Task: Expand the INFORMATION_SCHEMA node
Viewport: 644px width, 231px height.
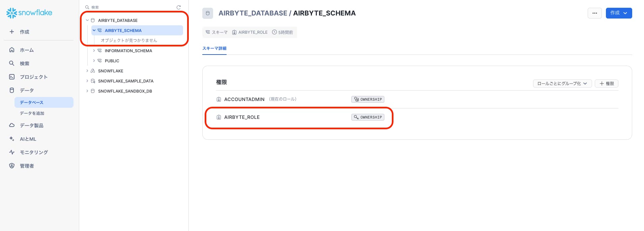Action: click(94, 51)
